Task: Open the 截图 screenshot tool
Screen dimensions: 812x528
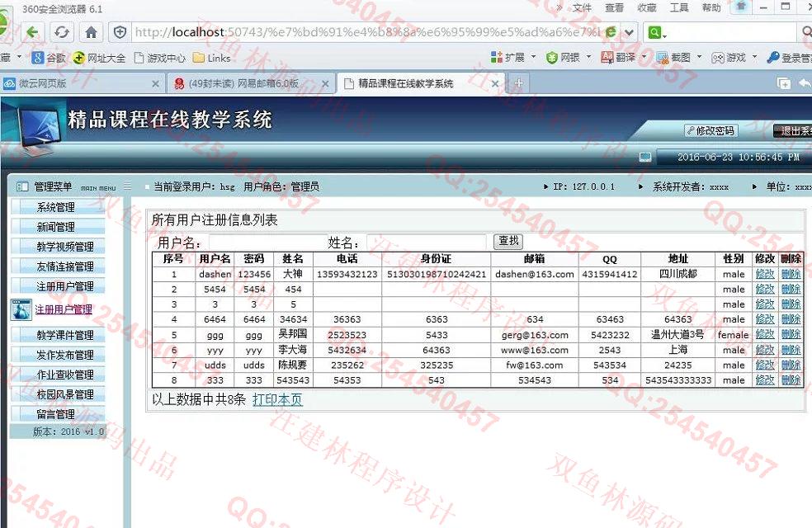Action: 673,58
